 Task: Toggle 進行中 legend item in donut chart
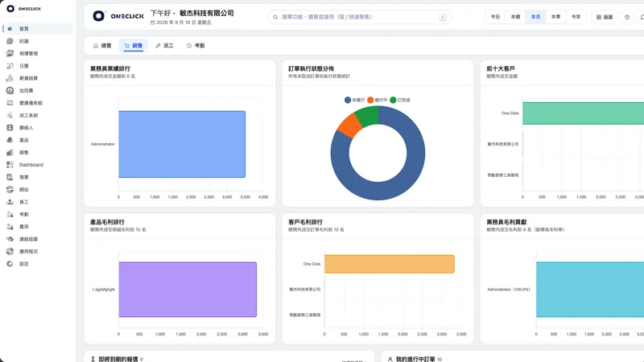(377, 100)
